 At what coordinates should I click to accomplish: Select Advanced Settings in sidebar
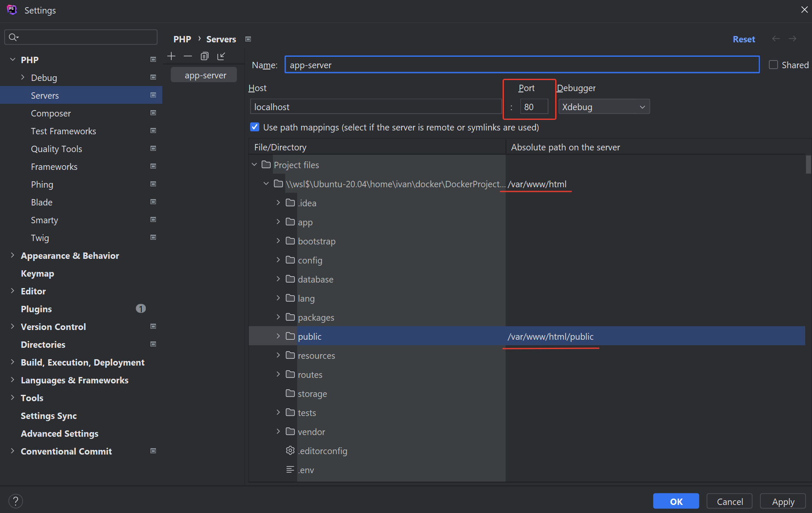tap(59, 433)
